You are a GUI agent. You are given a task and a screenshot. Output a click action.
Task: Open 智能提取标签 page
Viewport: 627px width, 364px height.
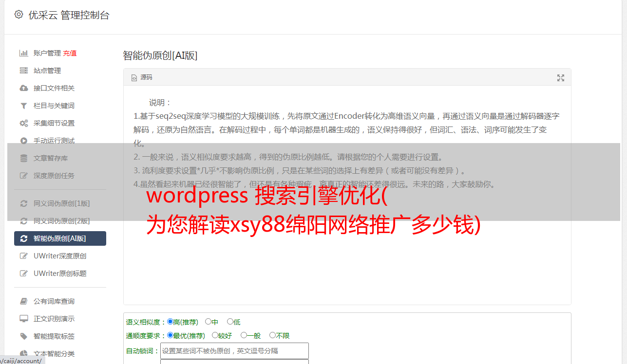tap(54, 336)
